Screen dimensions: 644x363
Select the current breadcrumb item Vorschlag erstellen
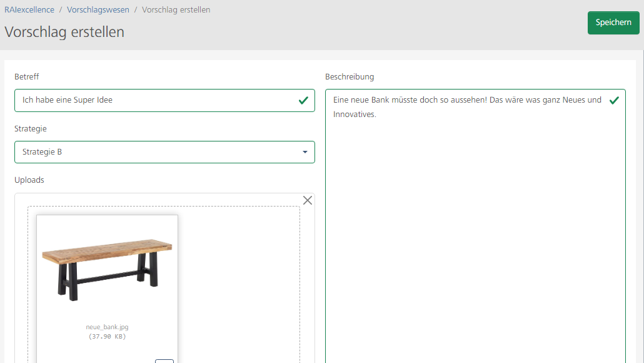click(176, 10)
